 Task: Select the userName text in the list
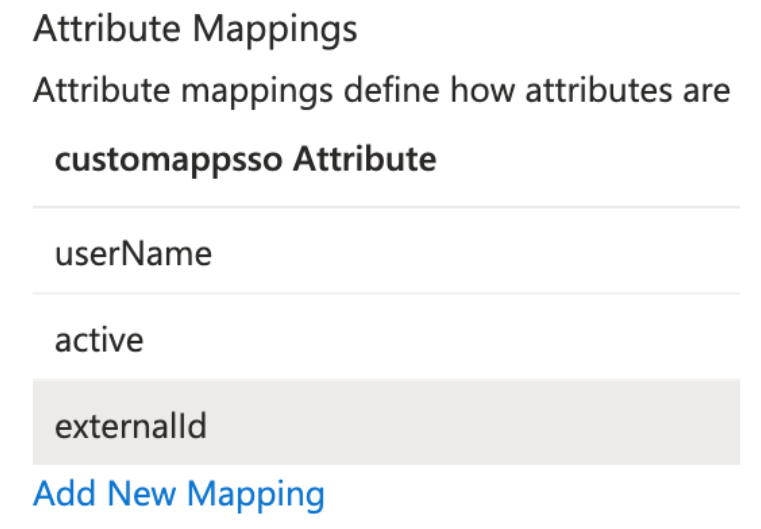pyautogui.click(x=133, y=254)
